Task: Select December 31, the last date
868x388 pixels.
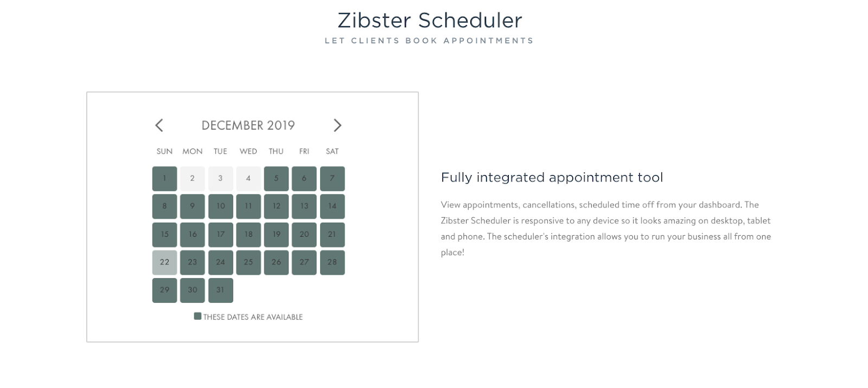Action: pos(220,290)
